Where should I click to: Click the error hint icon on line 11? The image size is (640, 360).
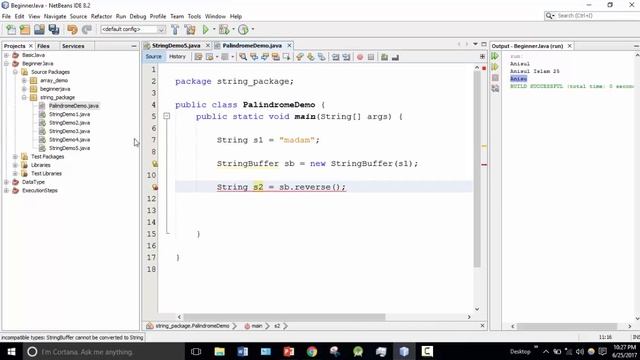(x=155, y=187)
